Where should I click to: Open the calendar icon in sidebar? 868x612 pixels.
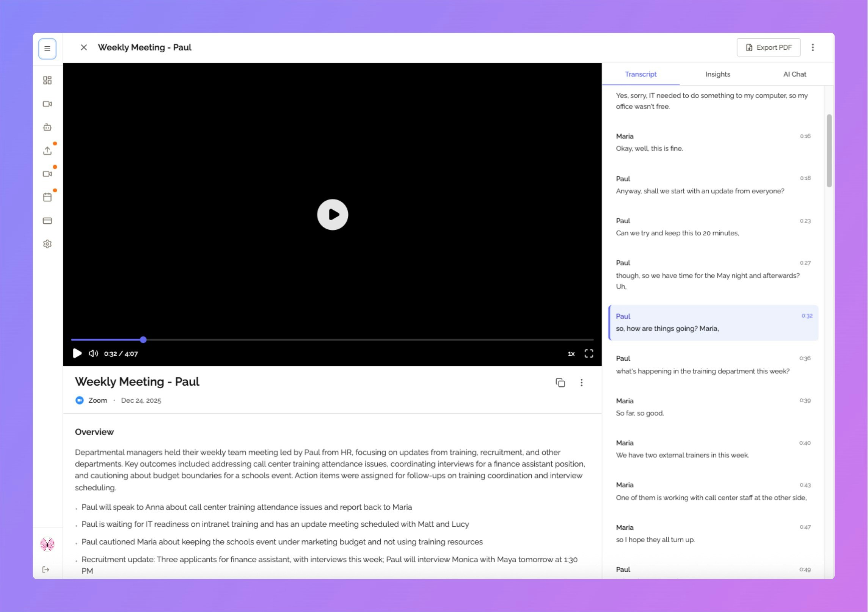click(47, 197)
